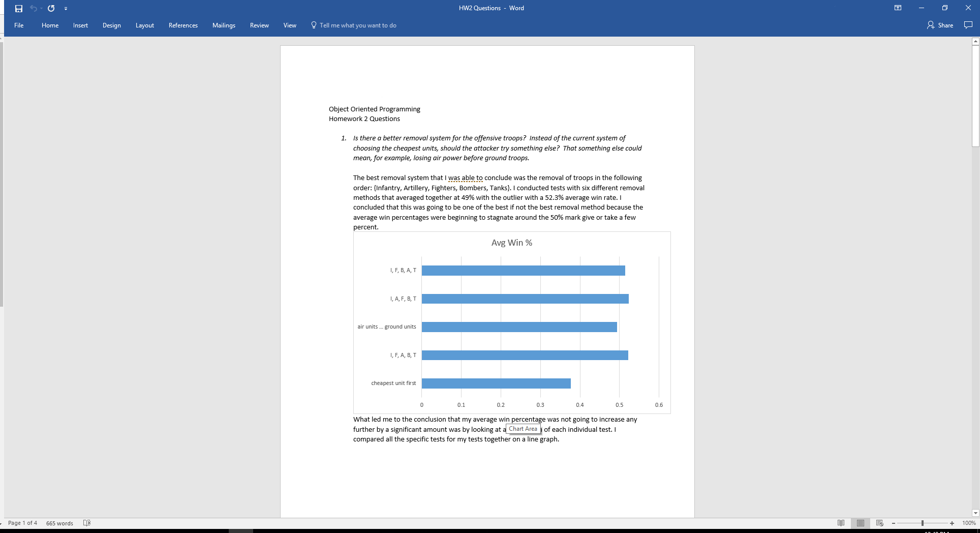
Task: Click the Undo icon in the title bar
Action: [x=33, y=8]
